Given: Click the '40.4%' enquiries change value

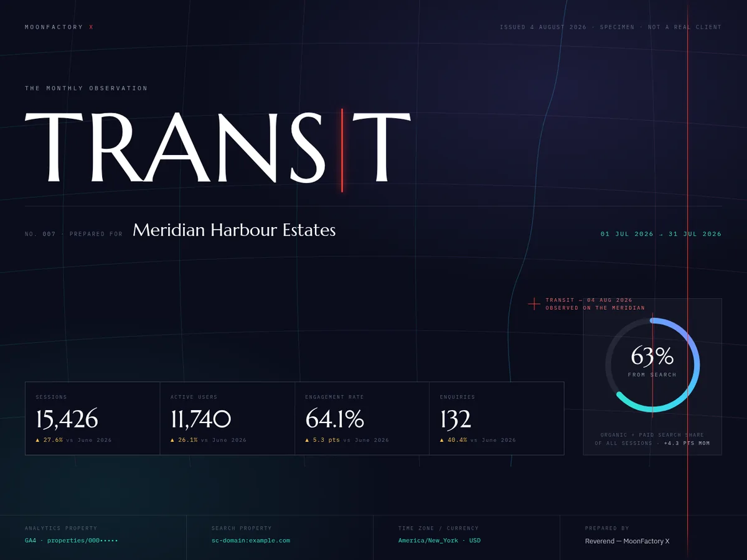Looking at the screenshot, I should [x=458, y=440].
